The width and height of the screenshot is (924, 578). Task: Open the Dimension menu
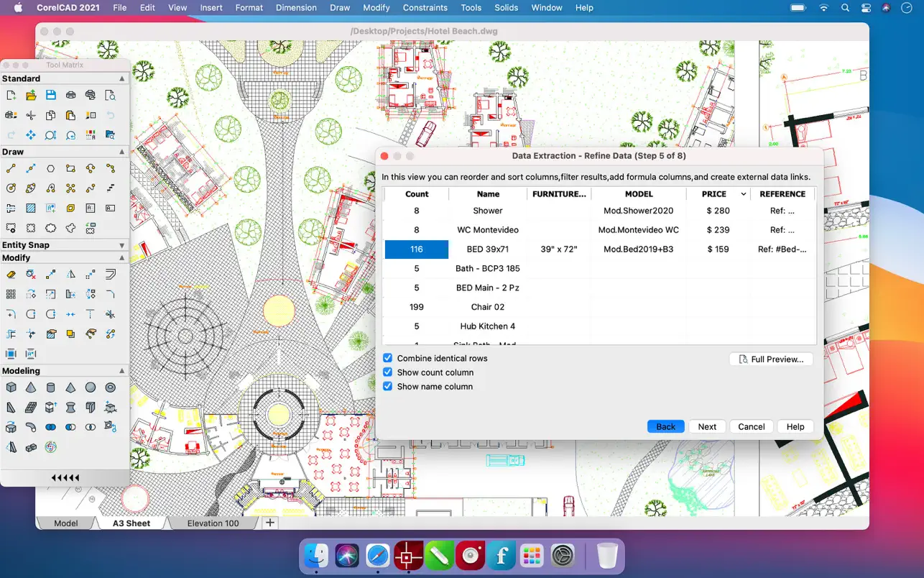pos(296,8)
